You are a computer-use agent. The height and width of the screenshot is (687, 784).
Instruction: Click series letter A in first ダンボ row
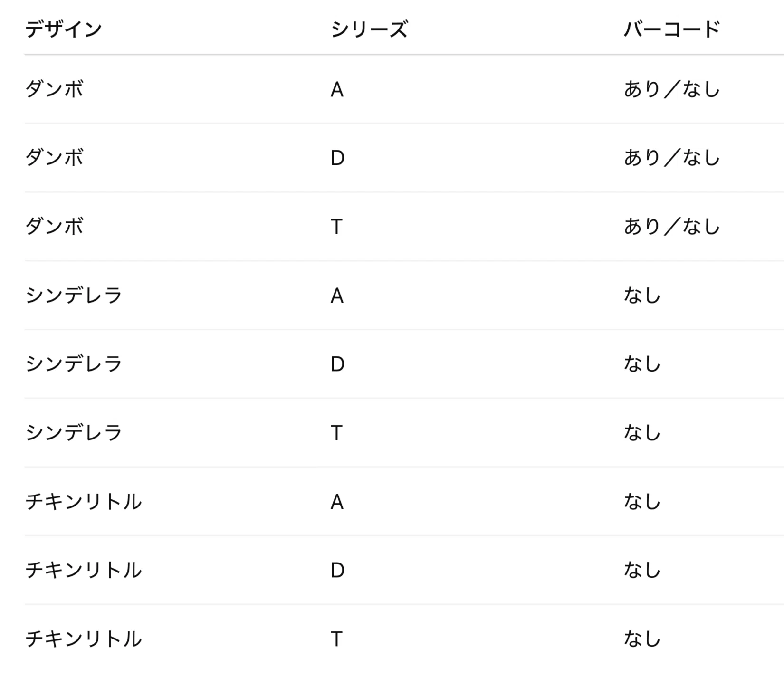[337, 90]
